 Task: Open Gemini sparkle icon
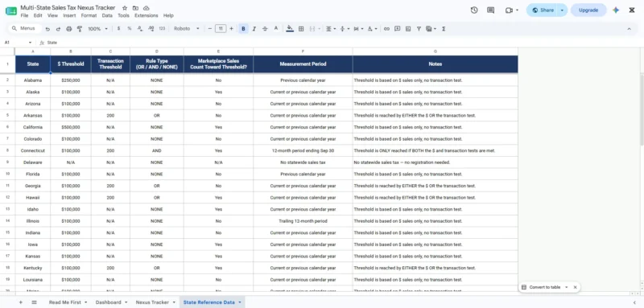[x=615, y=10]
